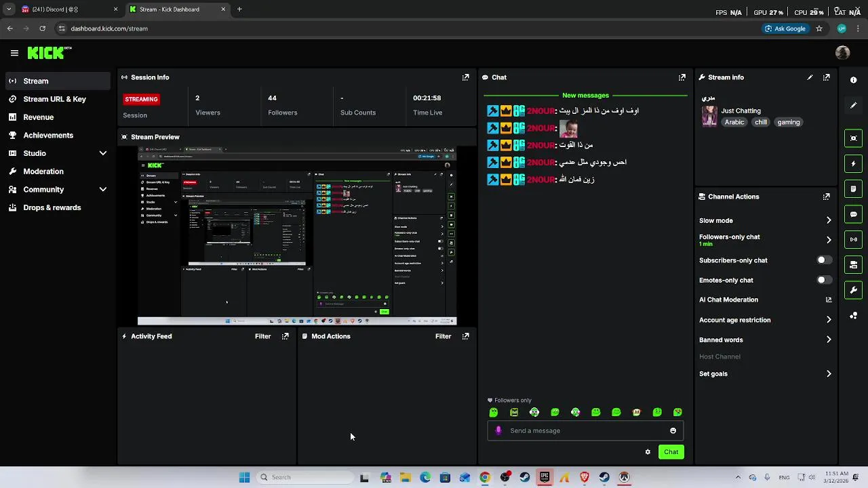Click the KICK logo
Image resolution: width=868 pixels, height=488 pixels.
pos(50,52)
